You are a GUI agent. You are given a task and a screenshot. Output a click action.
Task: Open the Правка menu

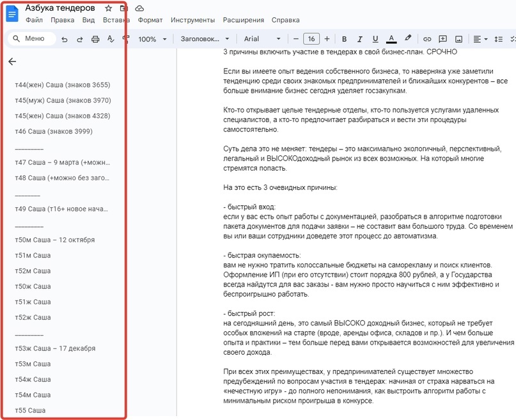[x=62, y=20]
